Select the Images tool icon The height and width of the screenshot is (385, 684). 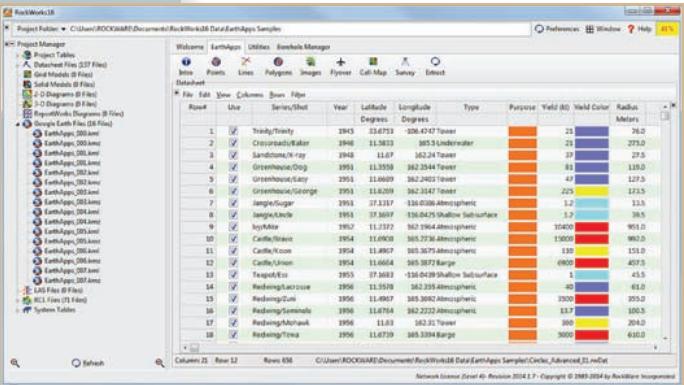pyautogui.click(x=311, y=66)
